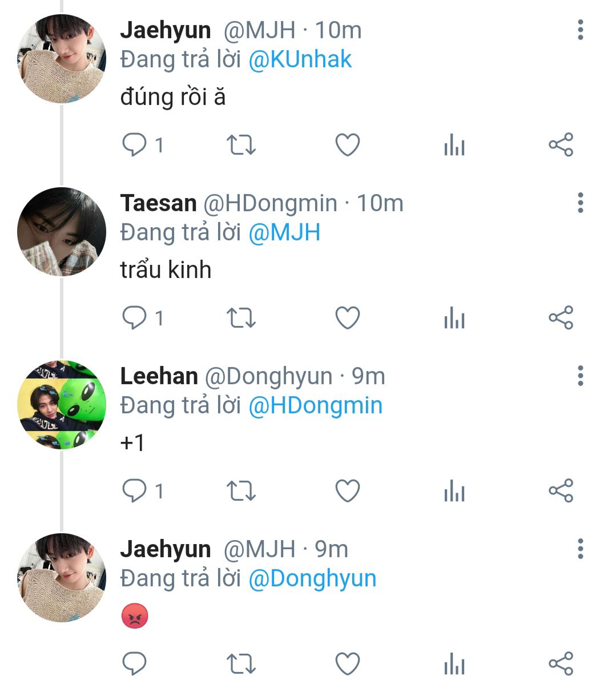Viewport: 616px width, 680px height.
Task: Share Taesan's "trẩu kinh" tweet
Action: coord(560,318)
